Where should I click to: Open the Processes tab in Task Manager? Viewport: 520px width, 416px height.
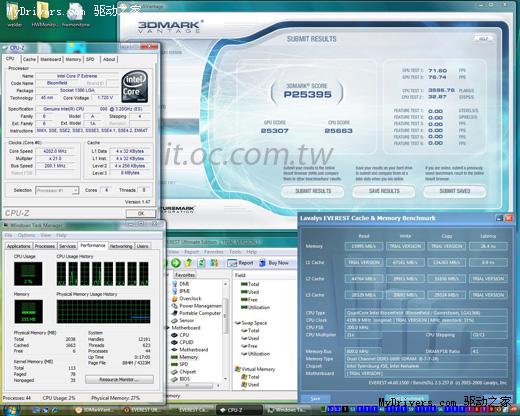(45, 246)
